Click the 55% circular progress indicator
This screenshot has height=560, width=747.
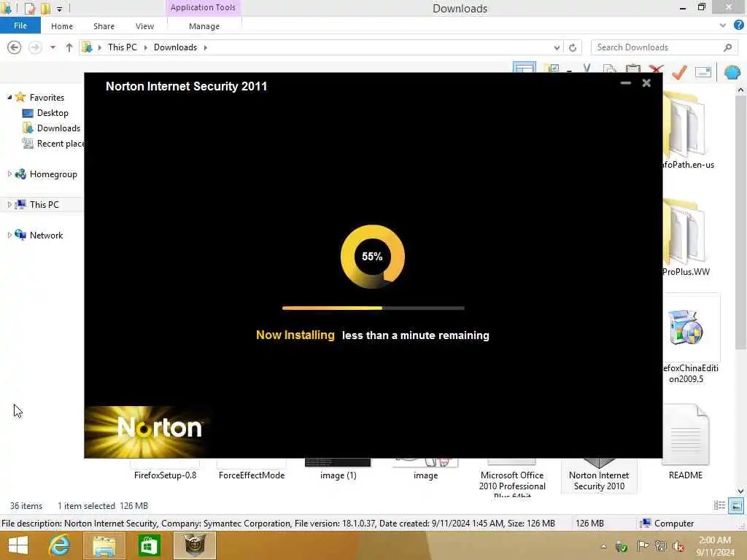(373, 257)
